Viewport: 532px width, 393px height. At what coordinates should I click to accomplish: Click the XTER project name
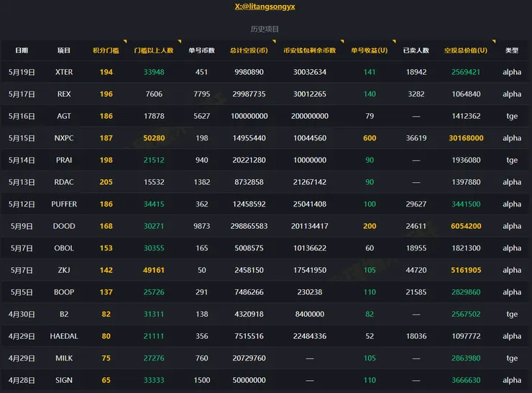tap(64, 73)
